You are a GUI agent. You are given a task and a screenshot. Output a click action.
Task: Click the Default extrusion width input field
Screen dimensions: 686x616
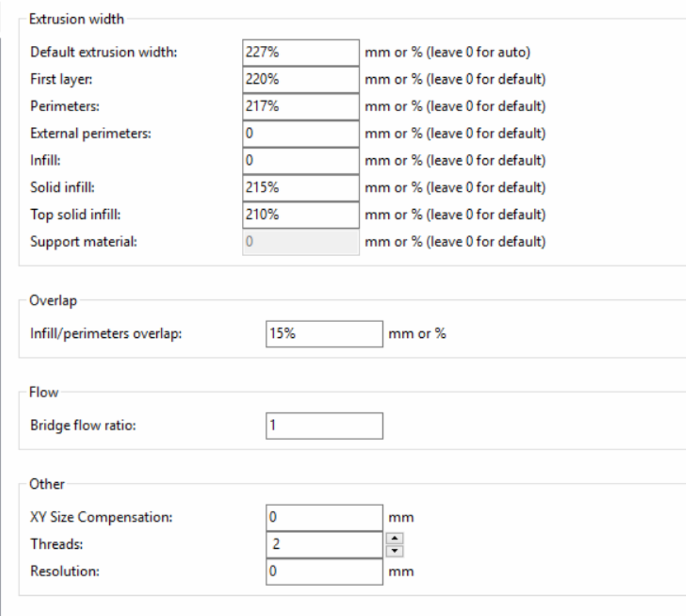pos(300,52)
